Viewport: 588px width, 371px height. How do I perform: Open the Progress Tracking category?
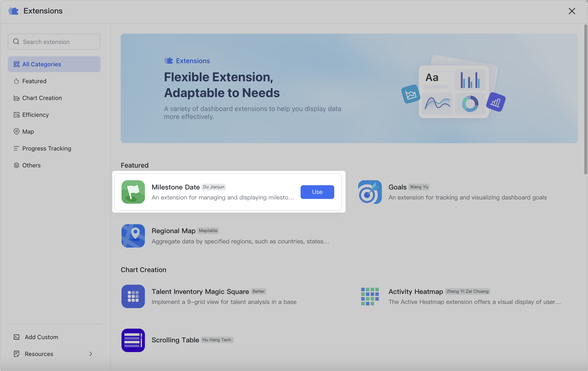click(x=54, y=148)
